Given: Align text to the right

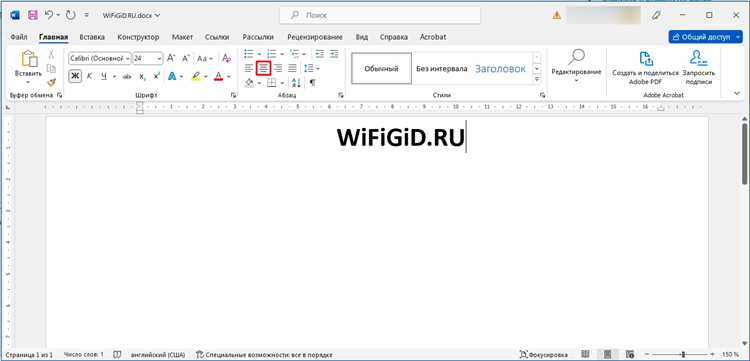Looking at the screenshot, I should click(278, 68).
